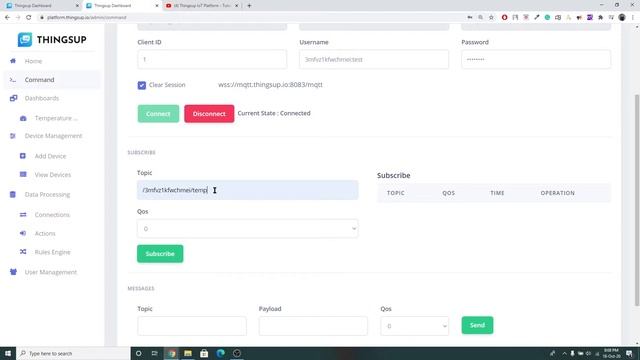Go to Home in the sidebar

coord(33,61)
